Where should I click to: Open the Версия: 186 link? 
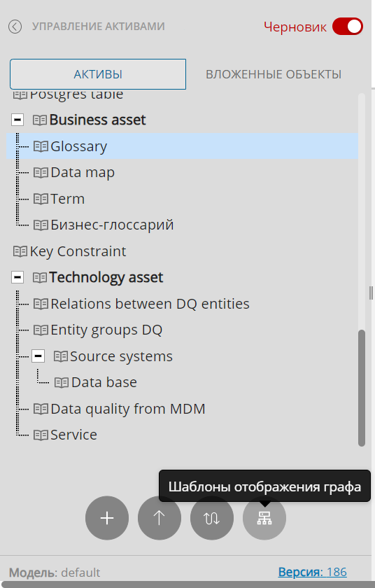(313, 572)
